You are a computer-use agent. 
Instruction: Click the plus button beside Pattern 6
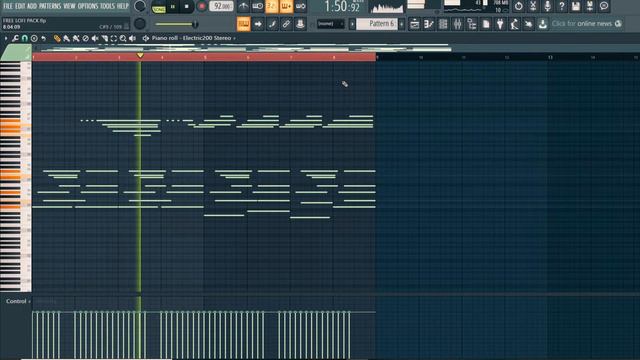click(x=402, y=24)
